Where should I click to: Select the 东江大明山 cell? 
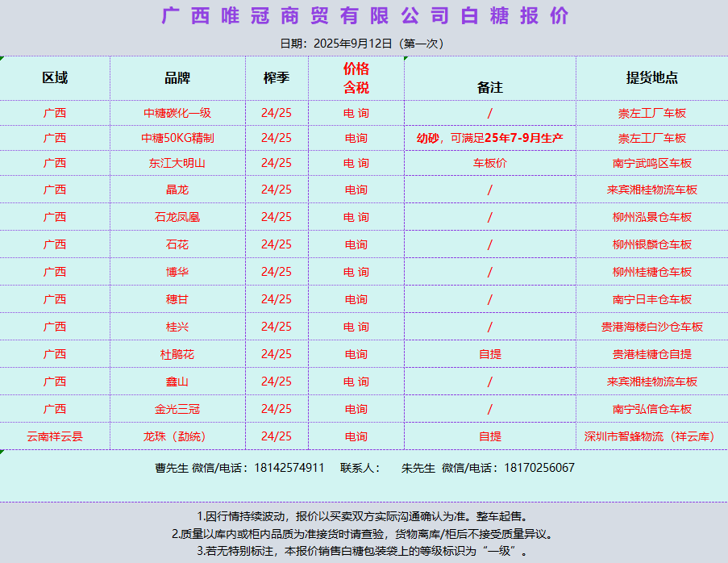pos(177,163)
